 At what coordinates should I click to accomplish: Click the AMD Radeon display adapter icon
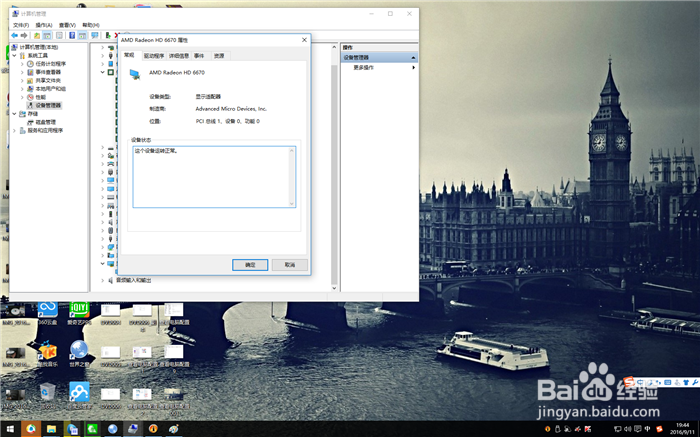[x=135, y=74]
